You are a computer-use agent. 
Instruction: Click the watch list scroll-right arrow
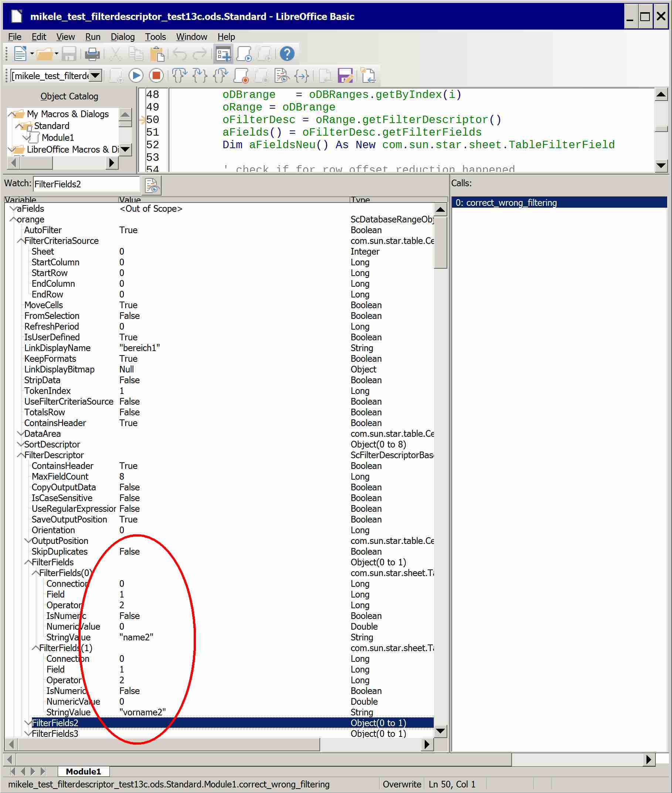[427, 744]
